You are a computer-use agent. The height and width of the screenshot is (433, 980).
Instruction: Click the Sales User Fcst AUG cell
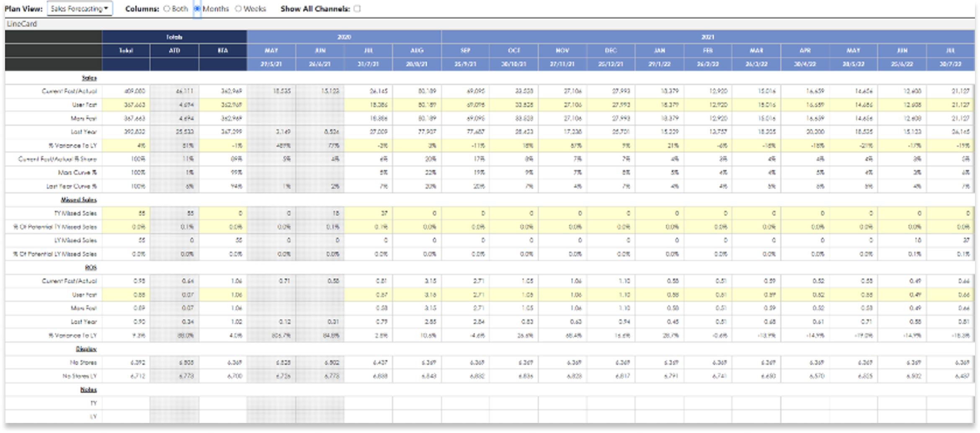(x=417, y=105)
